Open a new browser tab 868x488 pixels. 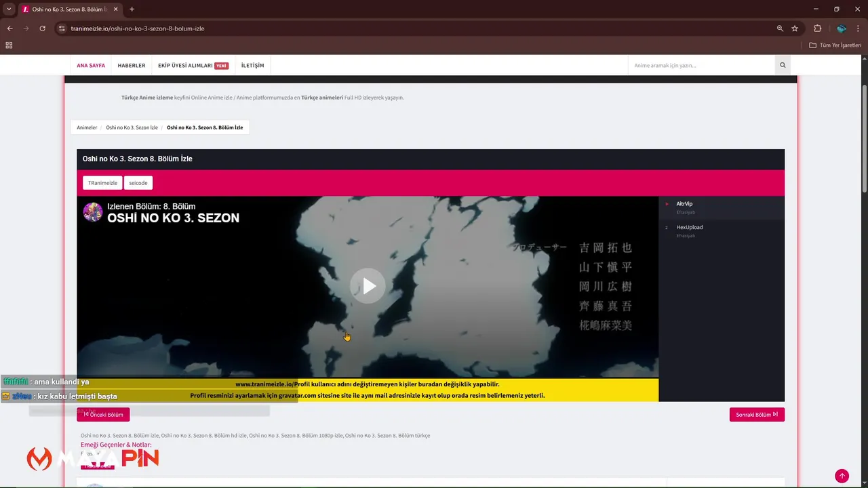point(132,9)
